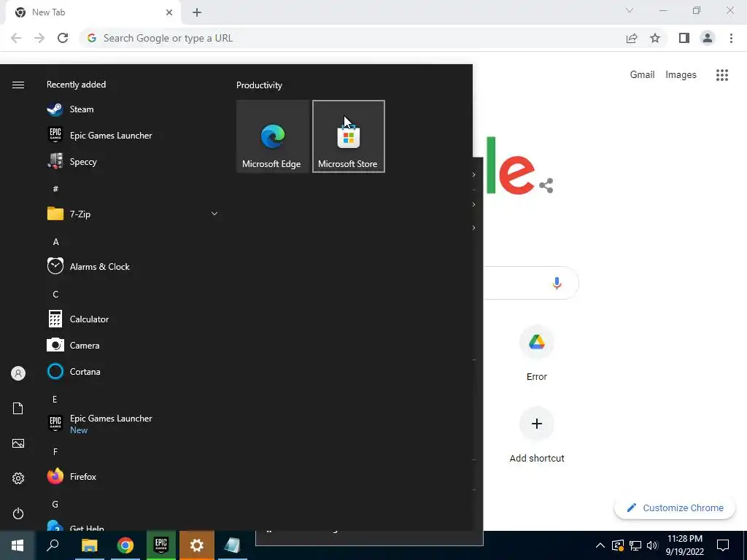The width and height of the screenshot is (747, 560).
Task: Open Settings gear in Start sidebar
Action: (x=18, y=478)
